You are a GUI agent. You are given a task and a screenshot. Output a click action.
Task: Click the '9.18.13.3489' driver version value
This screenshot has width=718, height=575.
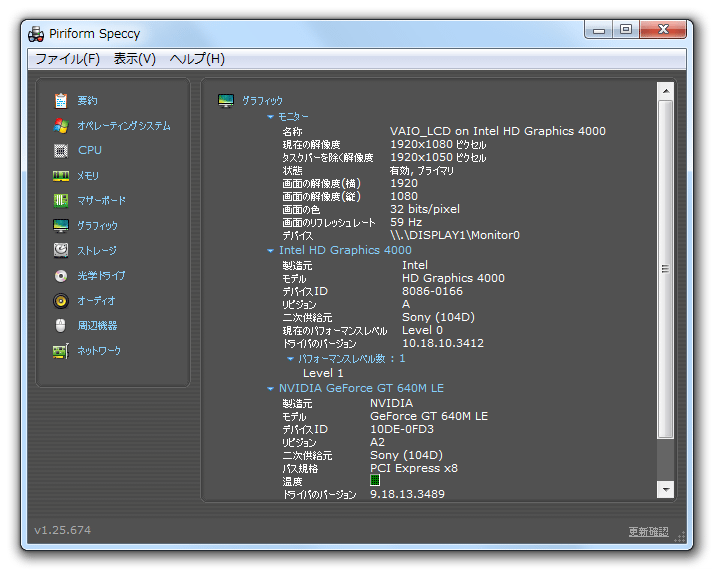(408, 494)
